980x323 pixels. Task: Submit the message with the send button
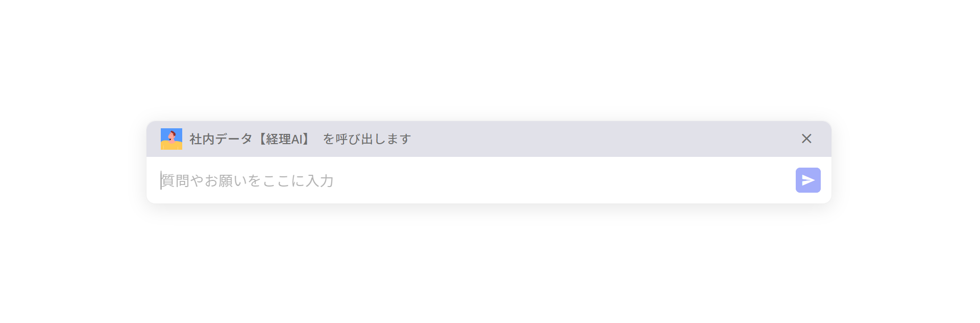(x=808, y=180)
